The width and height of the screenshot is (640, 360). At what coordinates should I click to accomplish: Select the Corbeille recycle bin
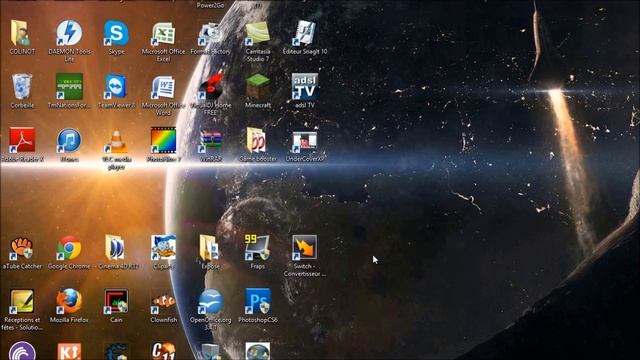coord(21,87)
